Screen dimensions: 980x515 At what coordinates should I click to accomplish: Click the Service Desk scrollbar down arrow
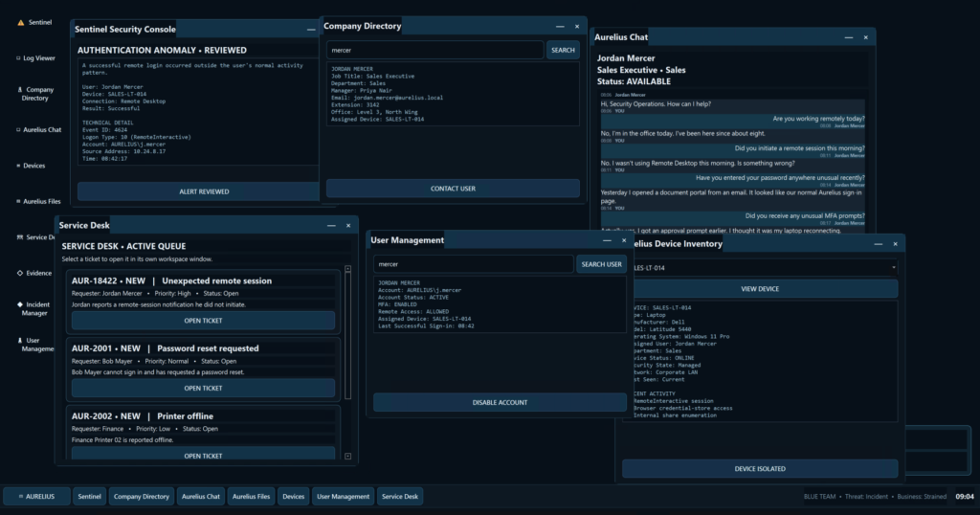pyautogui.click(x=347, y=457)
